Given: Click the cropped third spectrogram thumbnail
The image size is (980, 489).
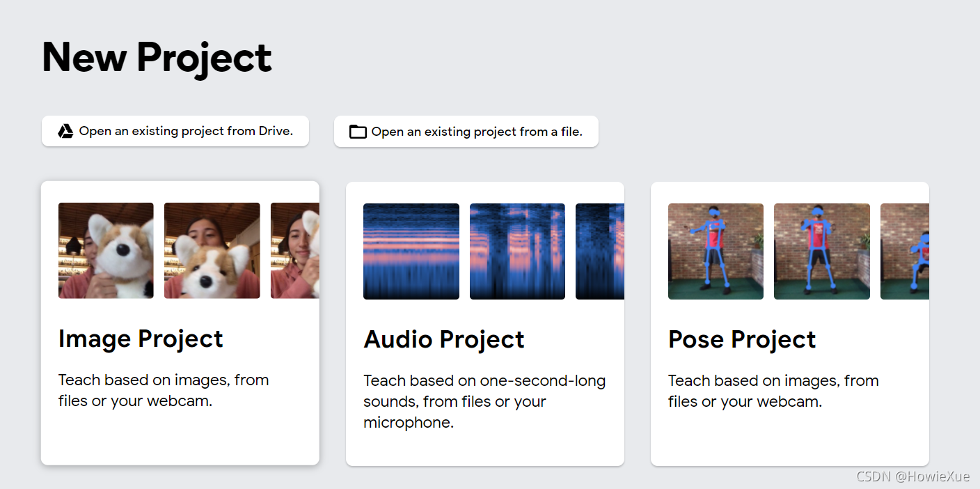Looking at the screenshot, I should point(600,251).
